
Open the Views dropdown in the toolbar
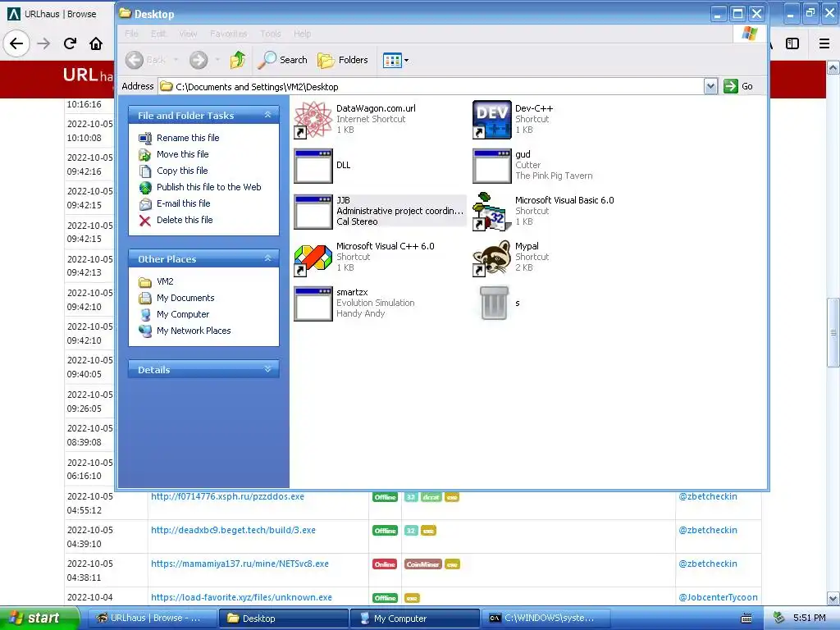click(396, 60)
